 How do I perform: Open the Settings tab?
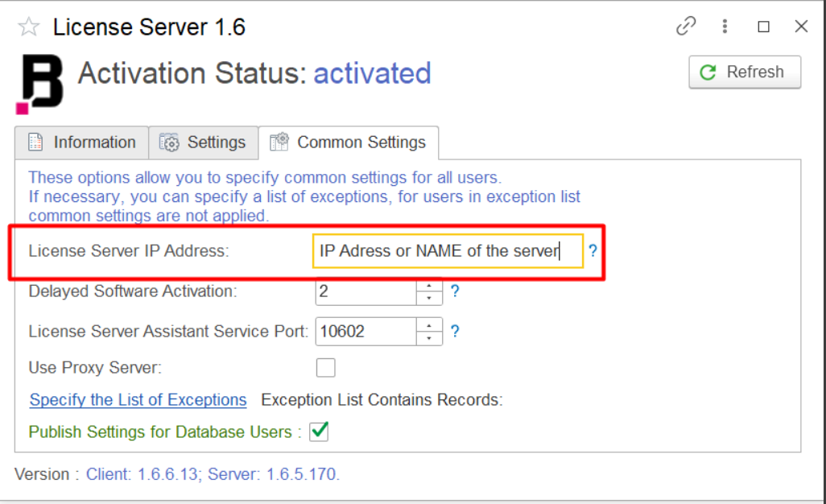click(x=204, y=143)
